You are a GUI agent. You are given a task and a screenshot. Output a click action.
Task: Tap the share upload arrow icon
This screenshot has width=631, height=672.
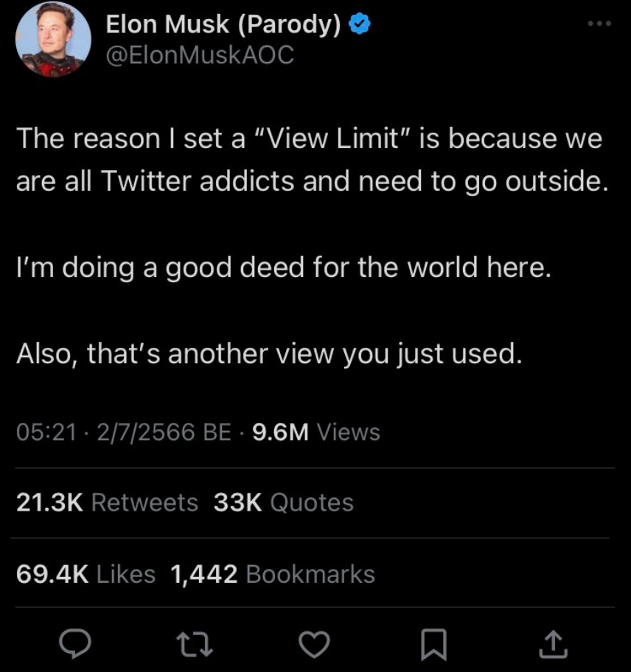[x=553, y=645]
